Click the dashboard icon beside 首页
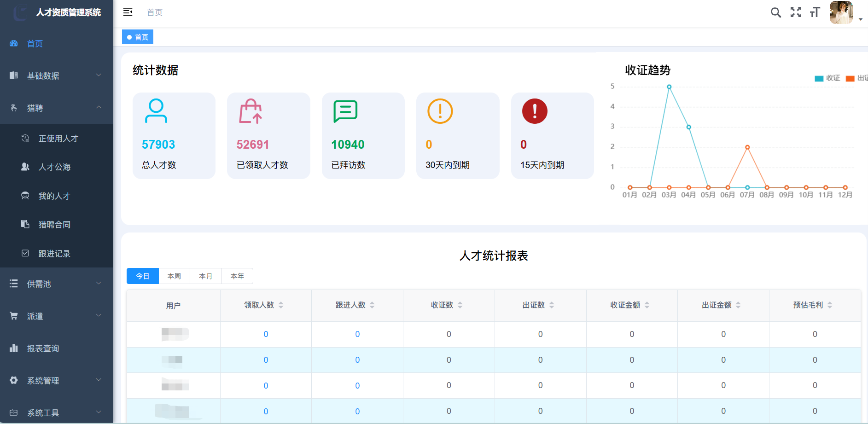 click(14, 43)
